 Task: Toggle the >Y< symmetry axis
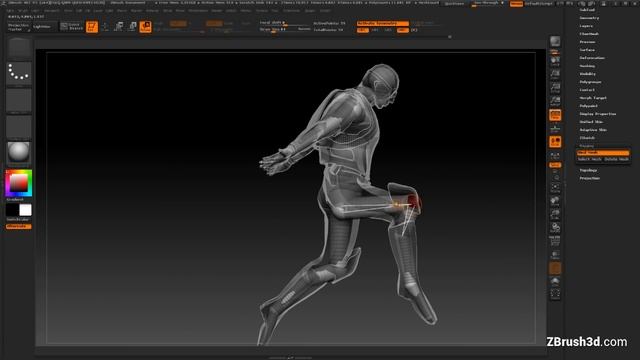click(375, 30)
